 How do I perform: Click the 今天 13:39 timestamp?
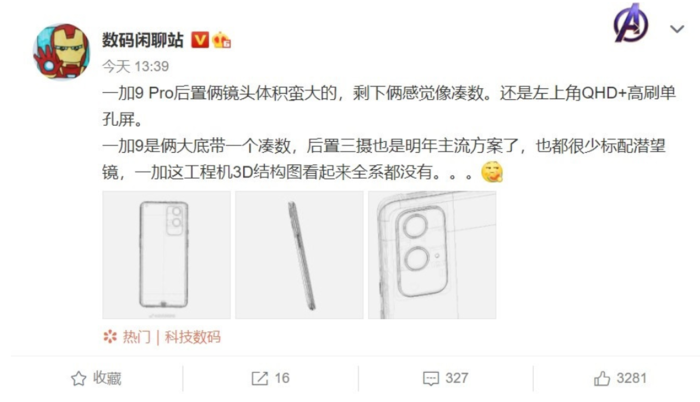(x=136, y=67)
